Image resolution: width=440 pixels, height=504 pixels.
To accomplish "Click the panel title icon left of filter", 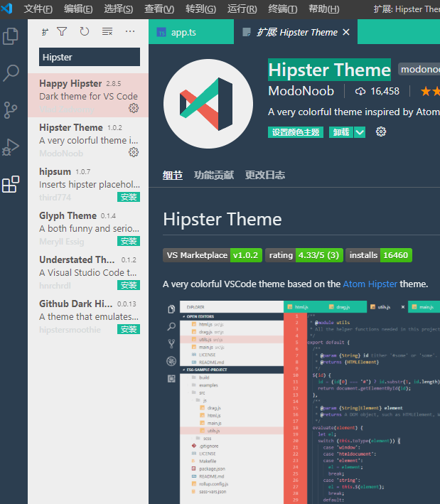I will pos(45,32).
